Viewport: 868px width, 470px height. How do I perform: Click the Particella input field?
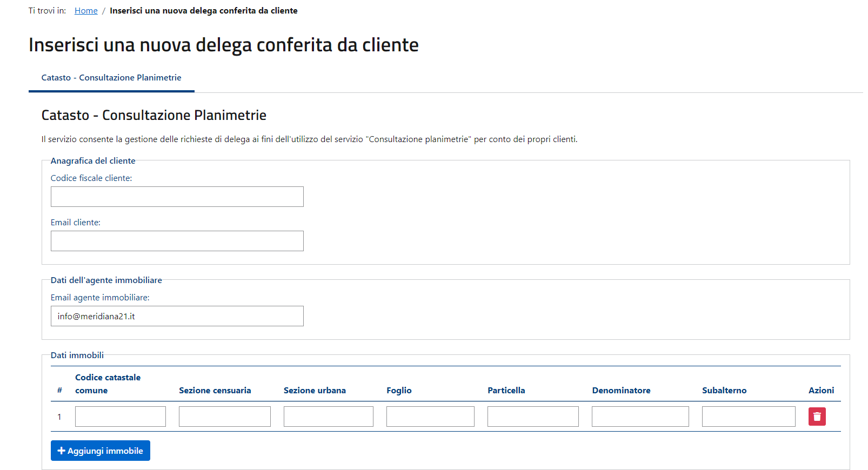[x=533, y=417]
